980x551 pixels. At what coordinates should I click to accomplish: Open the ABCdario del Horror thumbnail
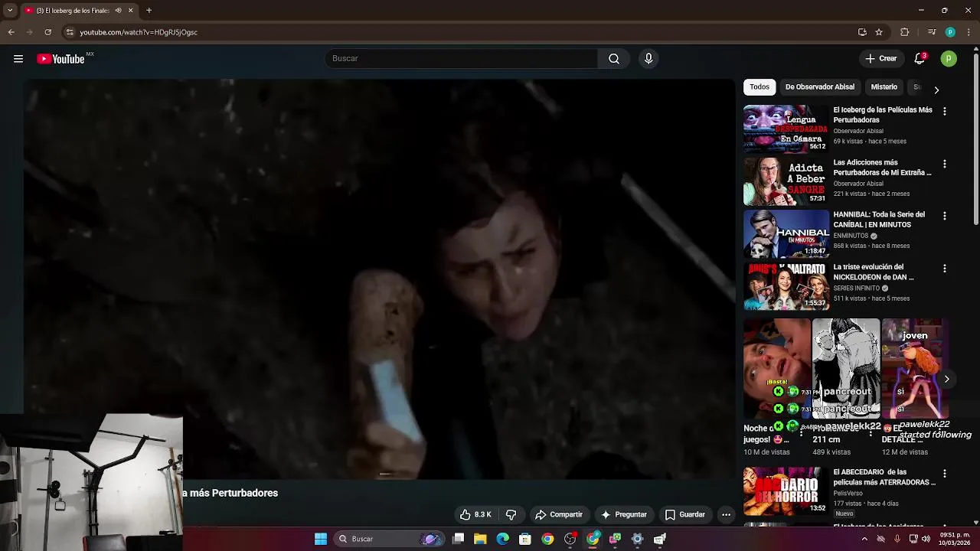786,491
